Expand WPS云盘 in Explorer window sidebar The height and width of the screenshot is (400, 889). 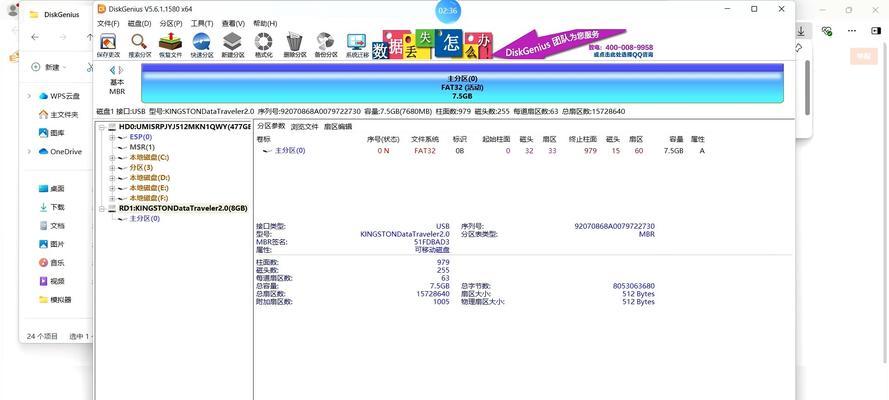[29, 96]
